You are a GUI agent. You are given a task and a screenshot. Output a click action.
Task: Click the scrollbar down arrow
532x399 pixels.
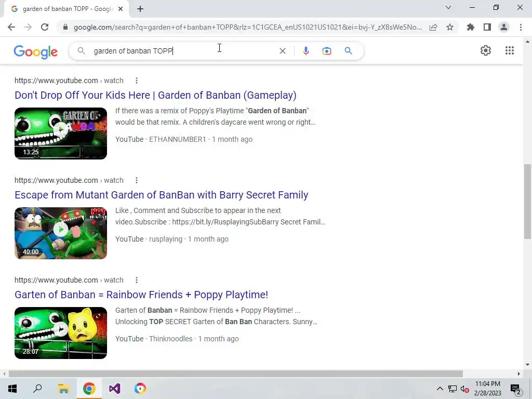pyautogui.click(x=527, y=365)
